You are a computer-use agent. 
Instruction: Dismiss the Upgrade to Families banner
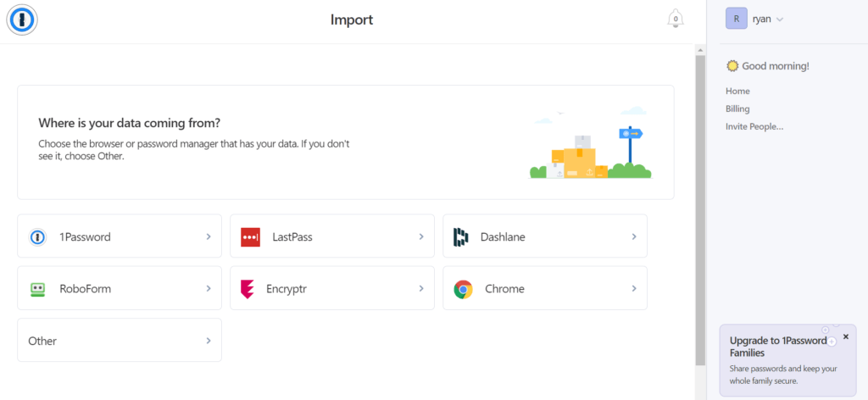click(x=845, y=336)
